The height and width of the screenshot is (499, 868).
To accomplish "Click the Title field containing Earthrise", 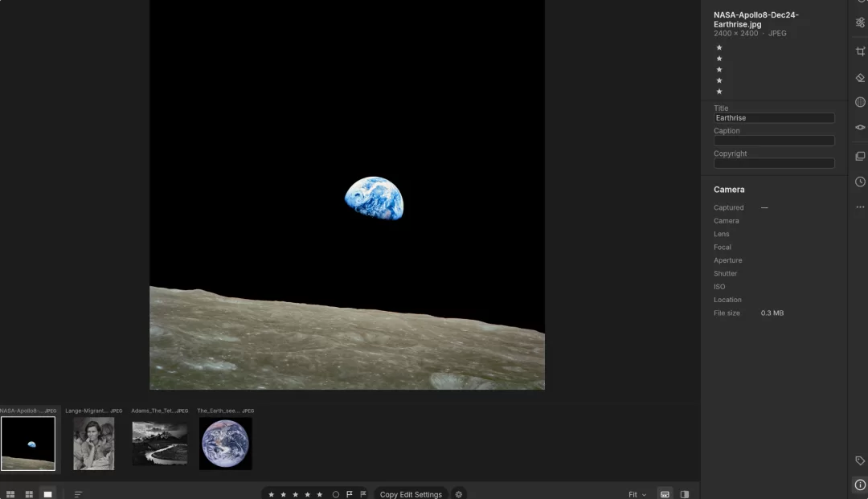I will click(774, 118).
